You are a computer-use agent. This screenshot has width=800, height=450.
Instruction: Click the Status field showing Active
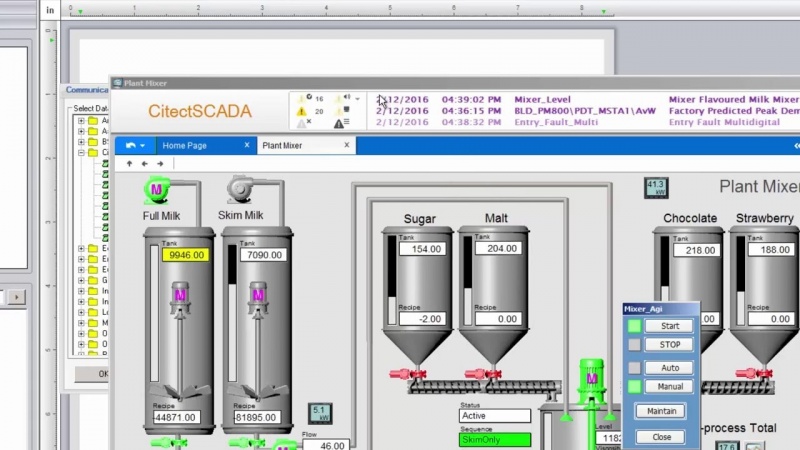point(494,416)
